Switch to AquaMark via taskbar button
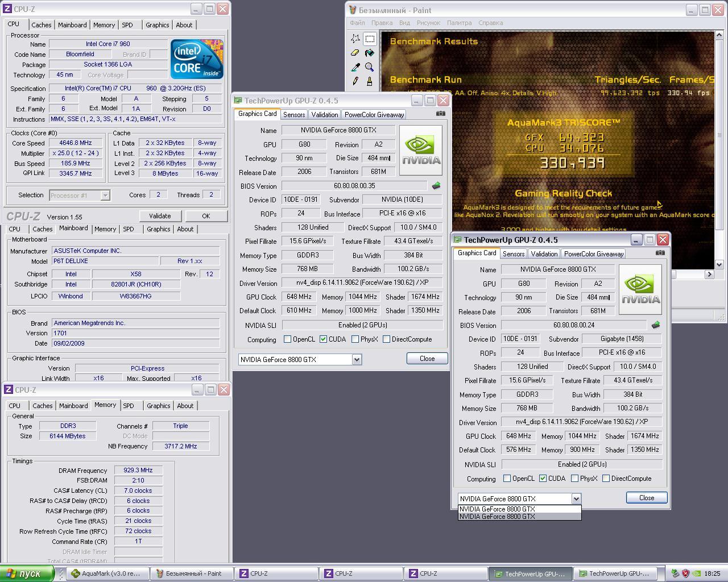 pyautogui.click(x=108, y=573)
